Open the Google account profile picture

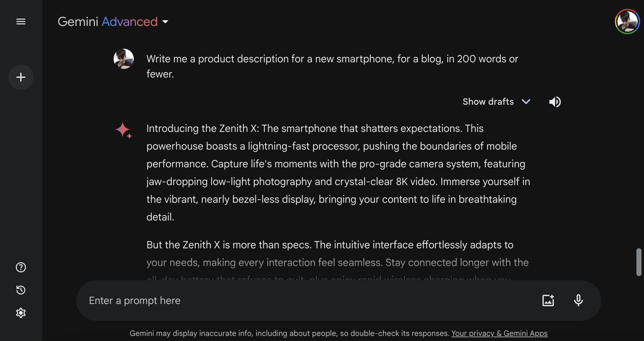(627, 22)
